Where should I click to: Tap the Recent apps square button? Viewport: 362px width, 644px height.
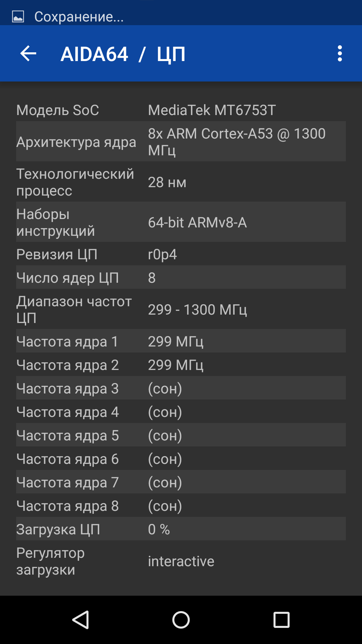[282, 620]
